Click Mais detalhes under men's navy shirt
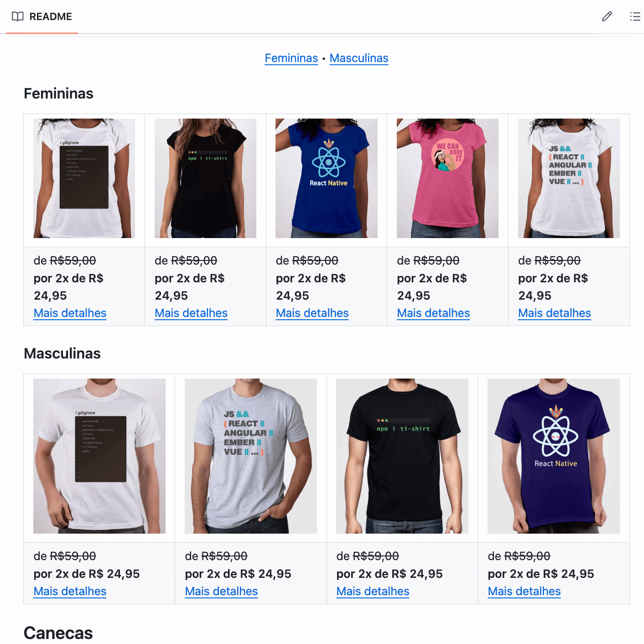Screen dimensions: 644x644 pos(524,592)
